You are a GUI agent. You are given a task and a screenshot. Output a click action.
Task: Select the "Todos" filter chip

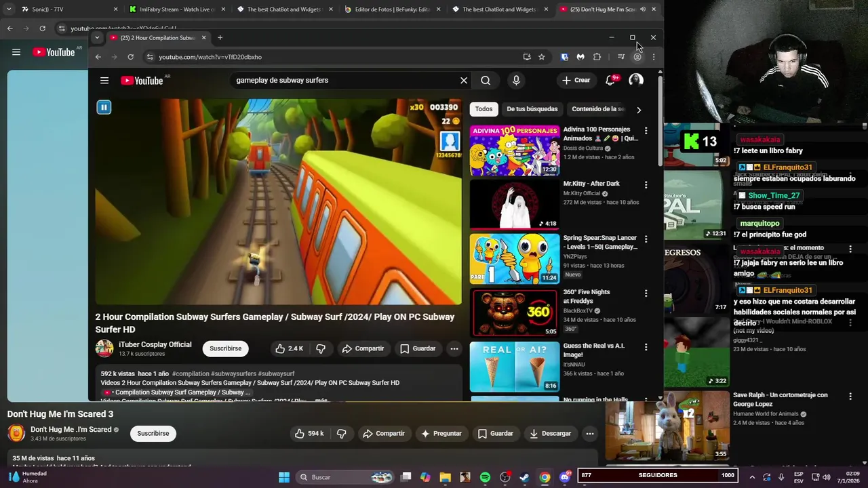click(x=484, y=109)
